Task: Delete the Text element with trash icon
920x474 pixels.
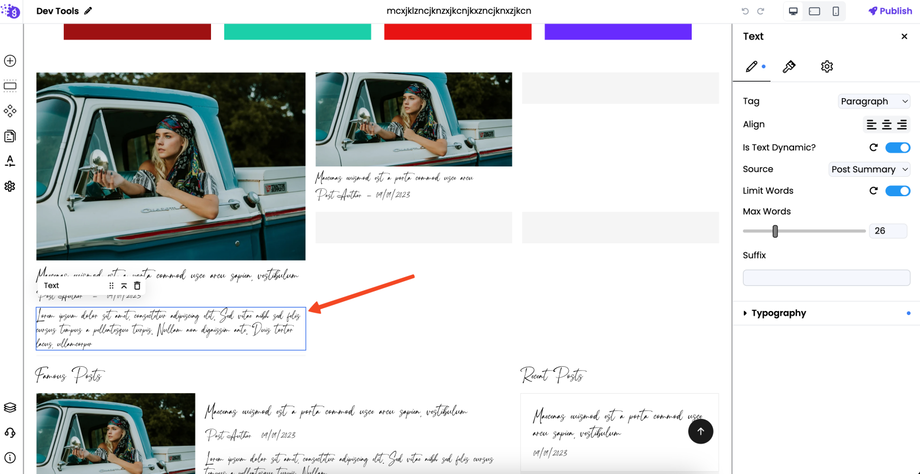Action: click(137, 286)
